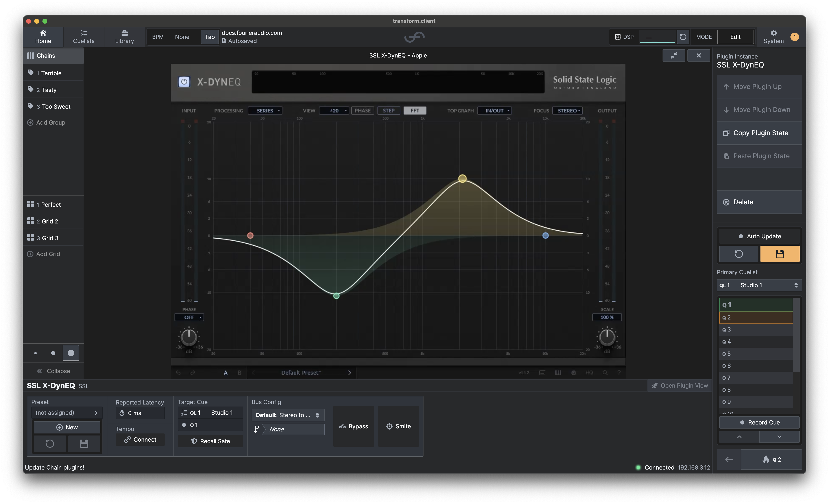This screenshot has width=829, height=504.
Task: Click the plugin undo arrow
Action: [178, 372]
